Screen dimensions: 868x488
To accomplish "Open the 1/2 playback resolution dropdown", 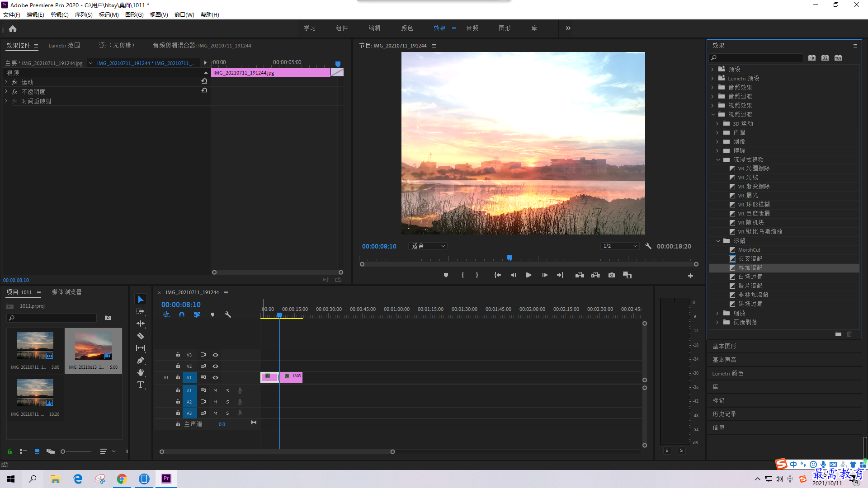I will (620, 246).
